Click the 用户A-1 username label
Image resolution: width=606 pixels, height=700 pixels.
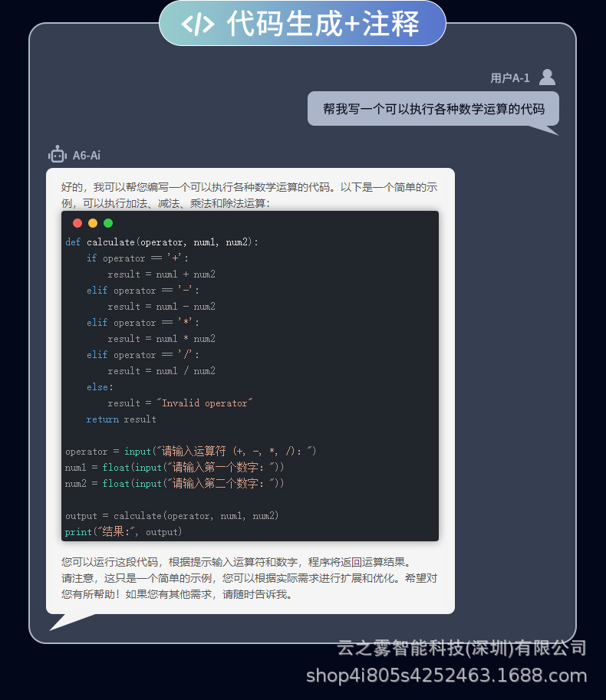click(x=509, y=78)
